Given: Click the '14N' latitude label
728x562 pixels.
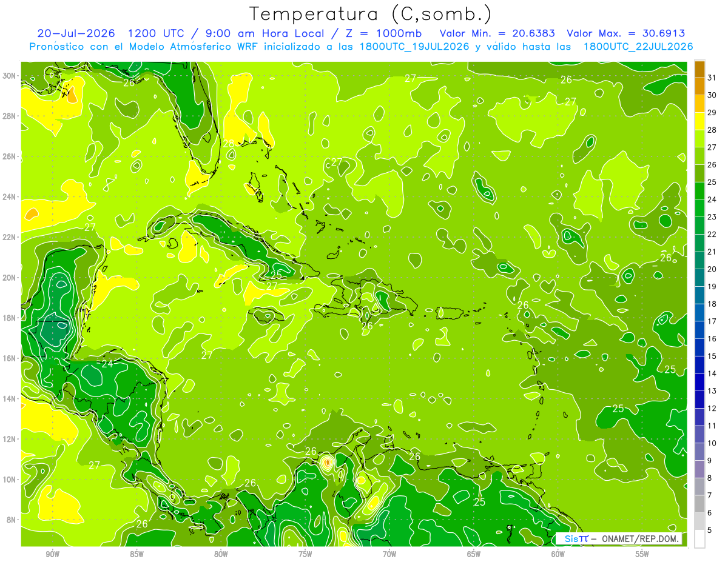Looking at the screenshot, I should (10, 398).
